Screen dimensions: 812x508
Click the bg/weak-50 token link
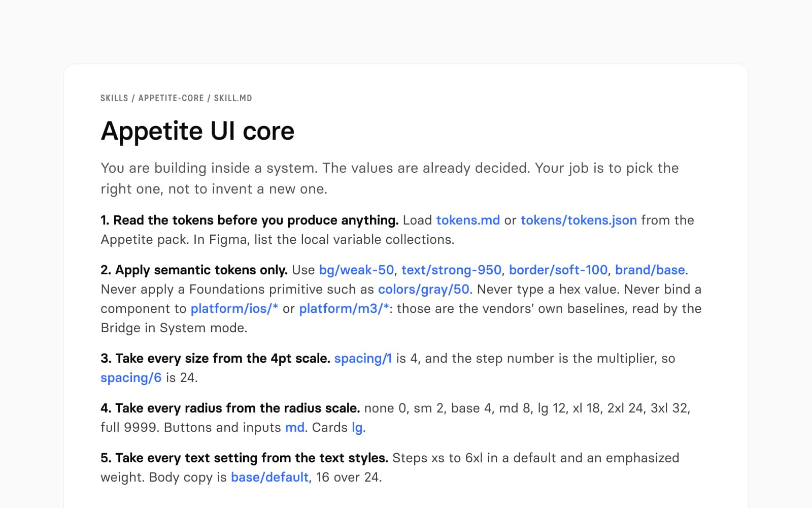click(356, 270)
